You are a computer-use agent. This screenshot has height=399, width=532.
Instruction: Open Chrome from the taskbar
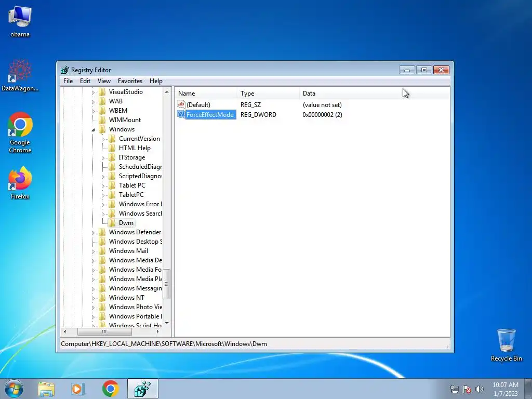click(110, 389)
